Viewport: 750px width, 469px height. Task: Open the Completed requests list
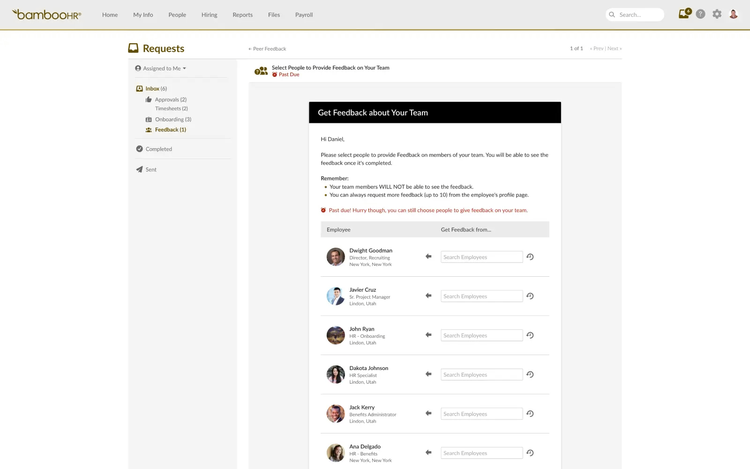coord(159,149)
